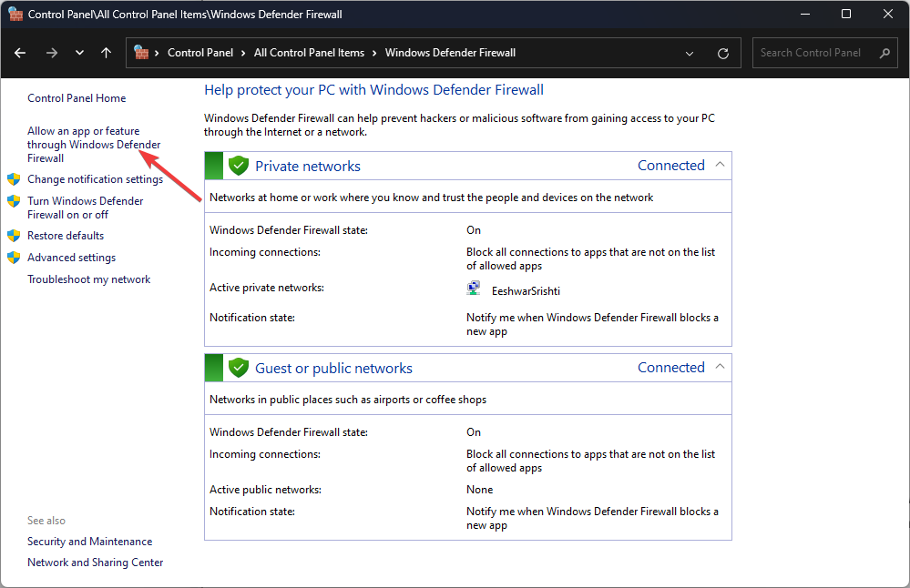Open the address bar dropdown chevron
The height and width of the screenshot is (588, 910).
[x=689, y=53]
